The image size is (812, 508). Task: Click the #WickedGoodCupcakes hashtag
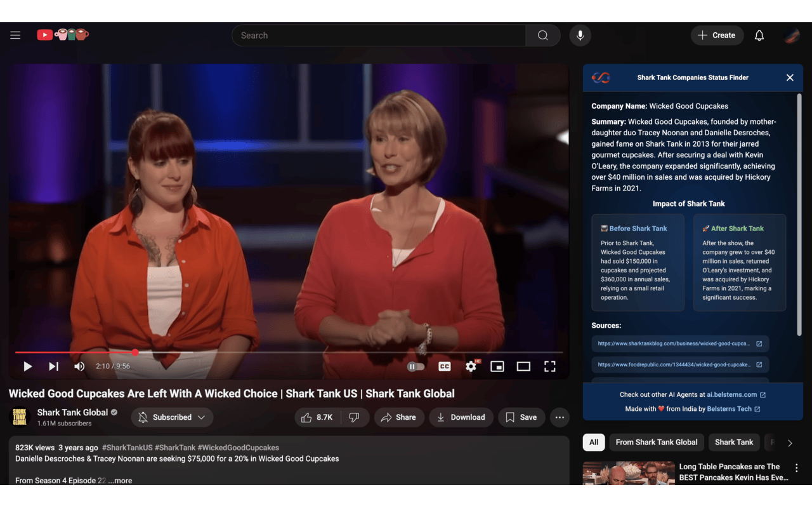pyautogui.click(x=238, y=448)
